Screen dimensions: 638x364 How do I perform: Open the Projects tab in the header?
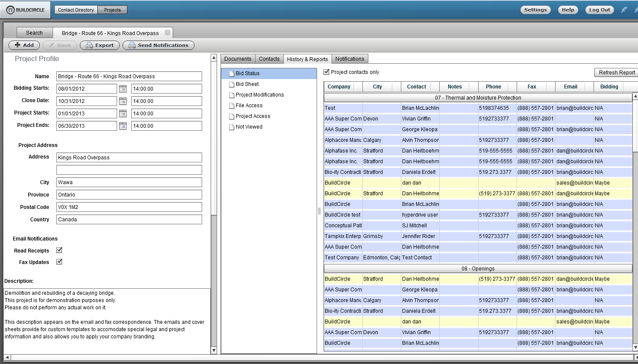coord(112,10)
